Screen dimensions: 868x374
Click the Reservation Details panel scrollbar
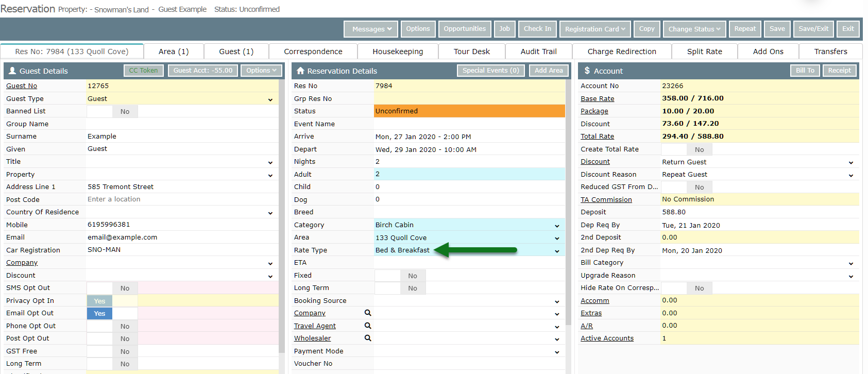(x=568, y=202)
